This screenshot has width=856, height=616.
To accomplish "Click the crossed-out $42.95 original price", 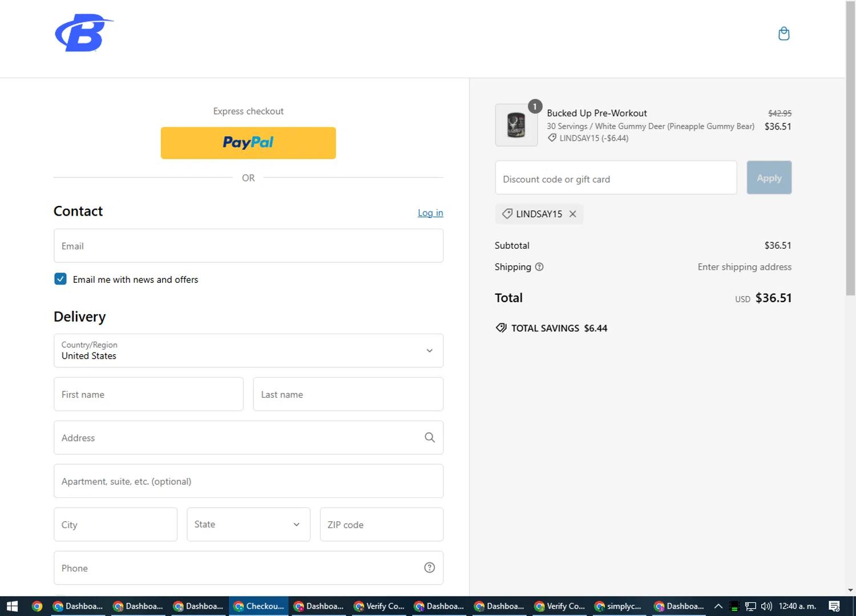I will tap(780, 113).
